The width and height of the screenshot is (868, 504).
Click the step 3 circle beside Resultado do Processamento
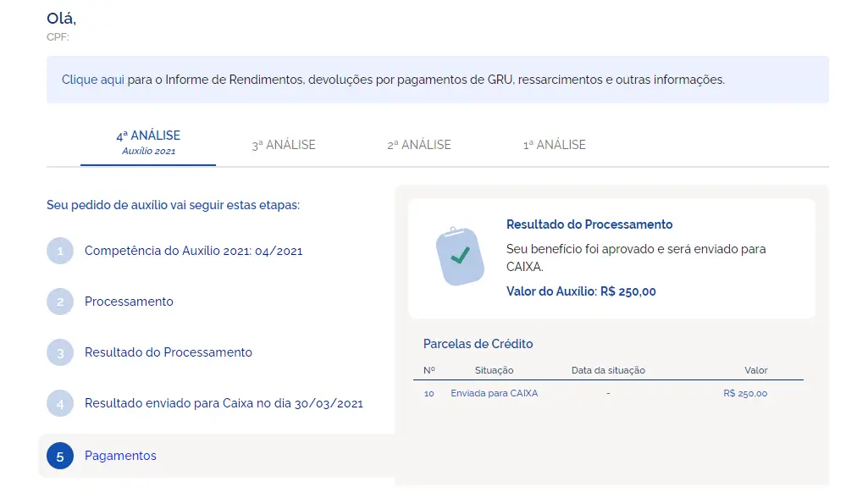pyautogui.click(x=59, y=352)
